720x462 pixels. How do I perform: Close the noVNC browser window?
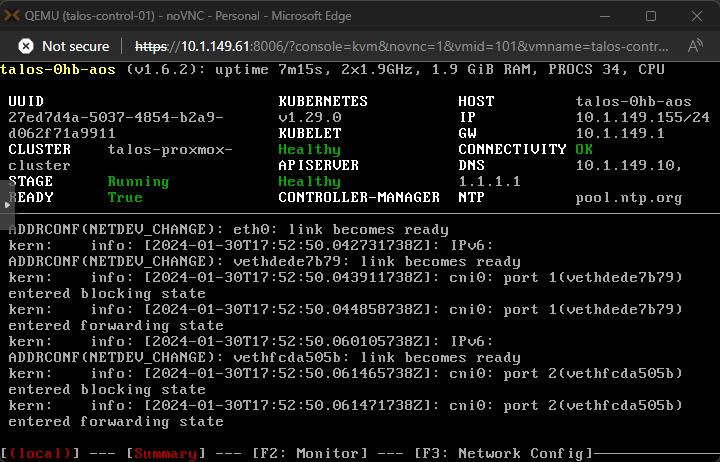(x=696, y=16)
